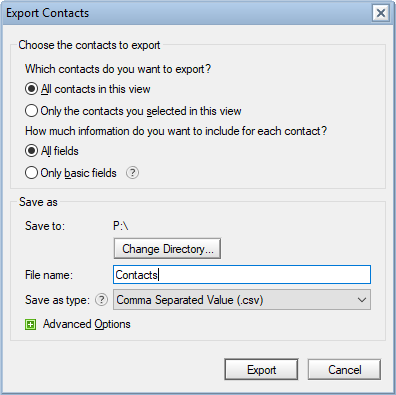Screen dimensions: 396x395
Task: Open the help icon next to Save as type
Action: click(101, 300)
